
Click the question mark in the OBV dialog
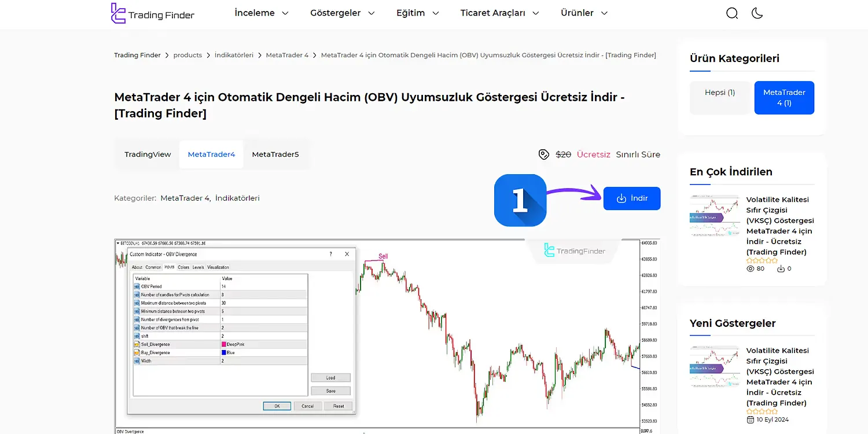[x=330, y=254]
